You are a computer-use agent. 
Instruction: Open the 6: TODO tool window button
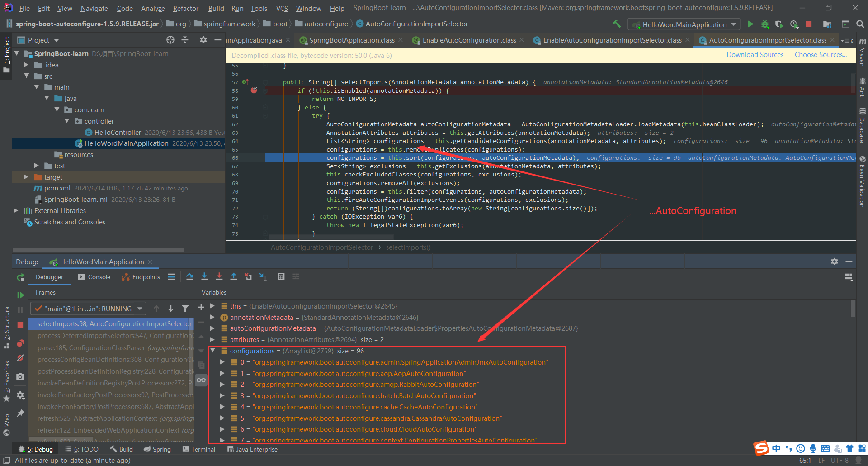coord(82,449)
